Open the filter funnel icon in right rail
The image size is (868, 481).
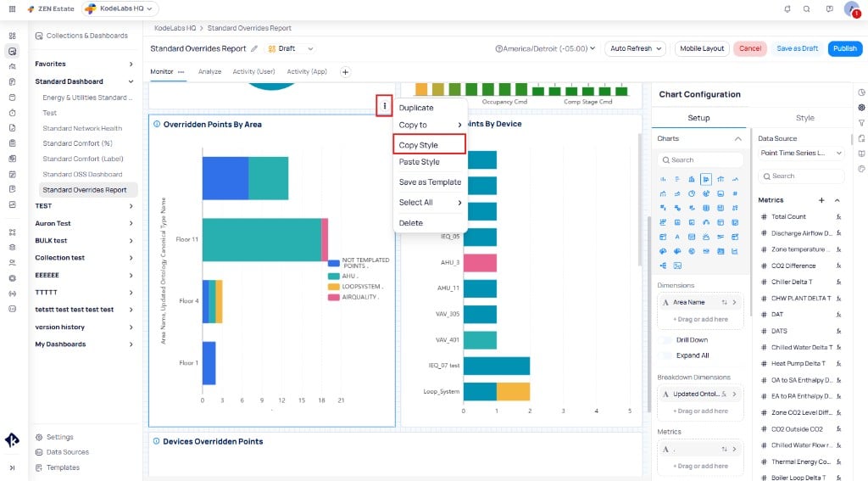(862, 123)
